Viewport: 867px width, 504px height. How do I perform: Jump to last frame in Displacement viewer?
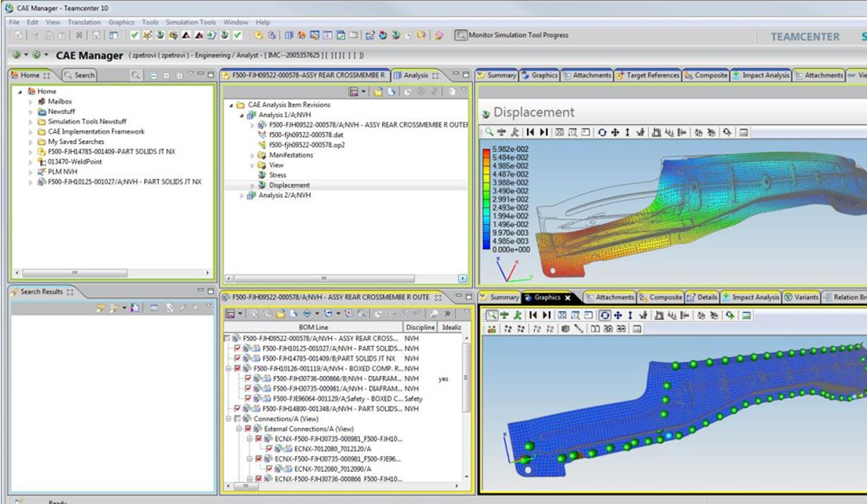click(544, 132)
